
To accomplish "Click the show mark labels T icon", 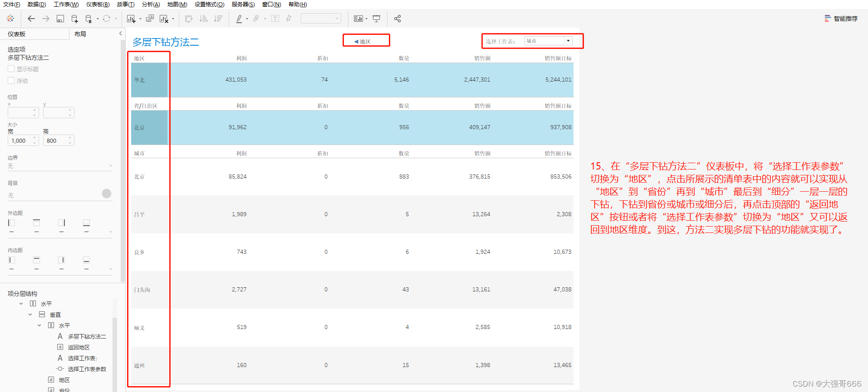I will [x=275, y=19].
